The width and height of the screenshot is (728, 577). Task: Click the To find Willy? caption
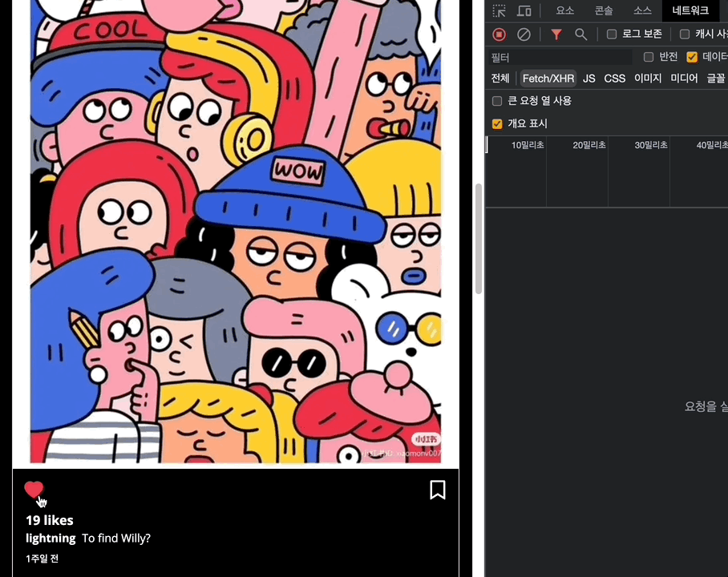[116, 539]
